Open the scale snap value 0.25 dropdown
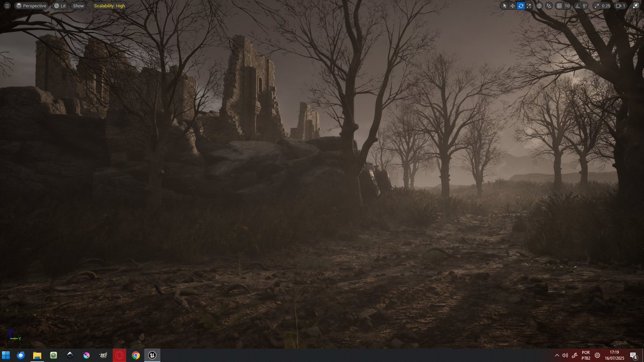The image size is (644, 362). click(606, 6)
